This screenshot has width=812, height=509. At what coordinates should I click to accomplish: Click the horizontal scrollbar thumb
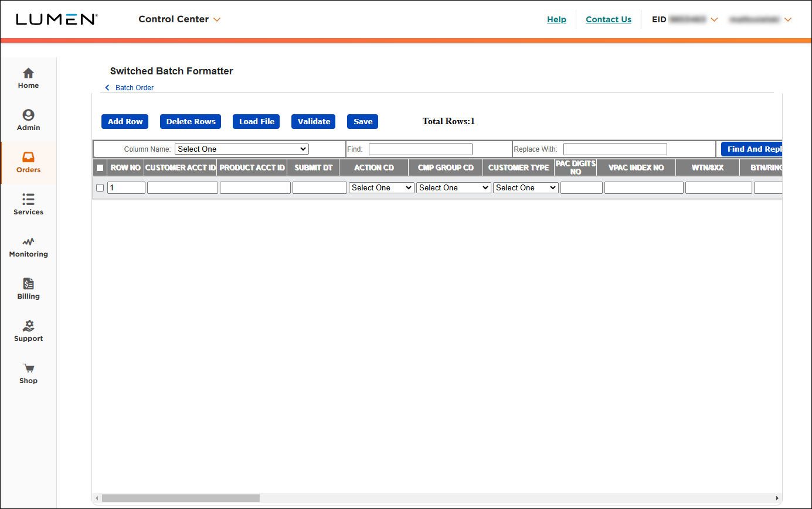coord(181,498)
